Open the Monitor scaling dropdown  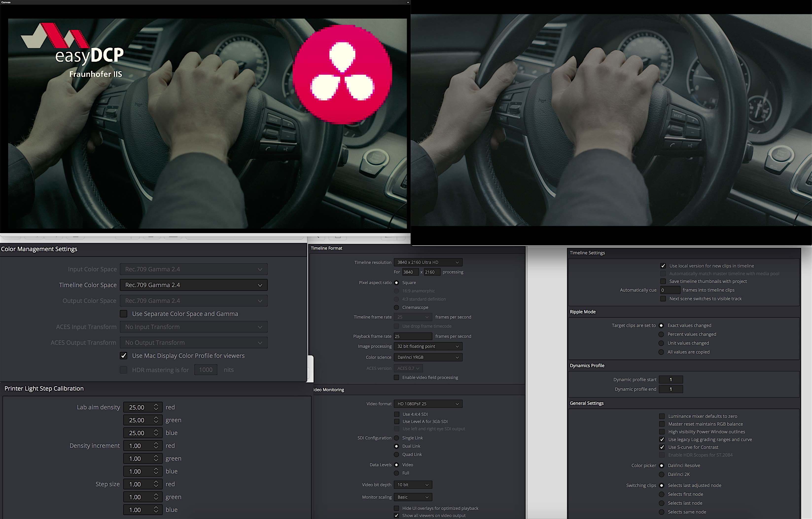click(413, 497)
